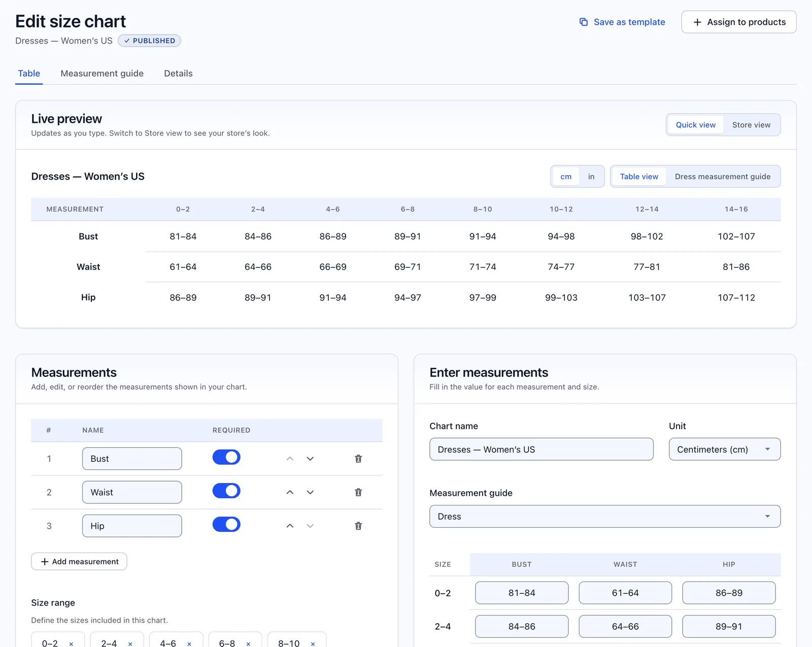Open the Measurement guide tab
Viewport: 812px width, 647px height.
[102, 74]
